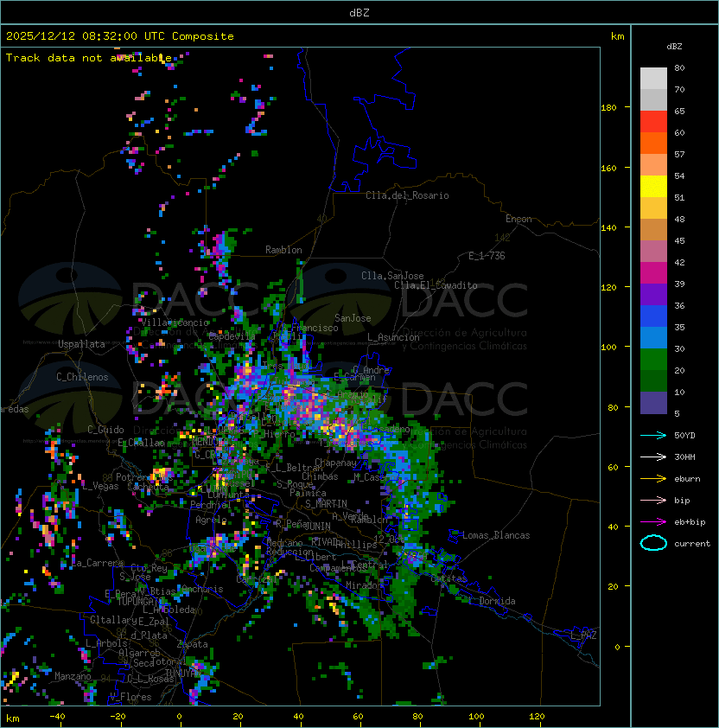Pick the red swatch below 65 dBZ
Screen dimensions: 719x728
653,122
